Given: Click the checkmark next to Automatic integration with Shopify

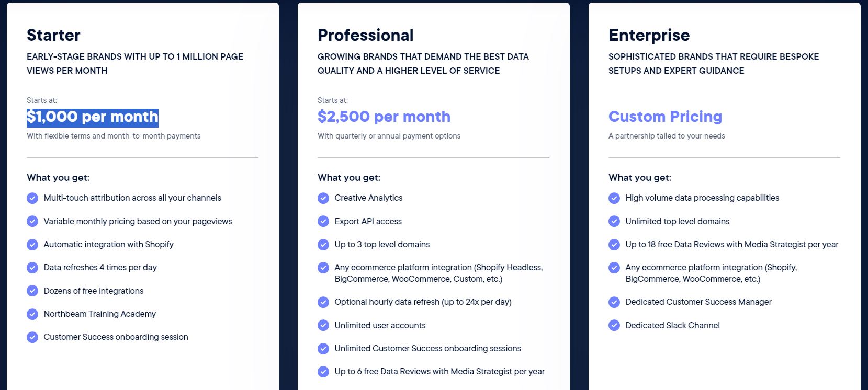Looking at the screenshot, I should click(x=32, y=245).
